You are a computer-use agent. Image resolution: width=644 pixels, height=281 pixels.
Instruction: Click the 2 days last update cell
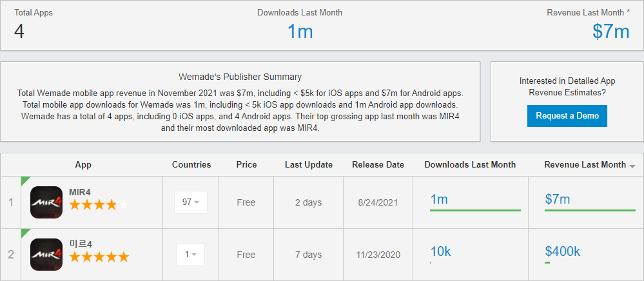(x=308, y=202)
